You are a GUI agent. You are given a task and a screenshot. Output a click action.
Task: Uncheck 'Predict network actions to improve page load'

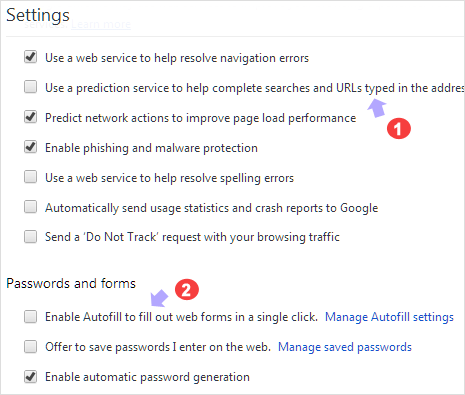click(30, 117)
